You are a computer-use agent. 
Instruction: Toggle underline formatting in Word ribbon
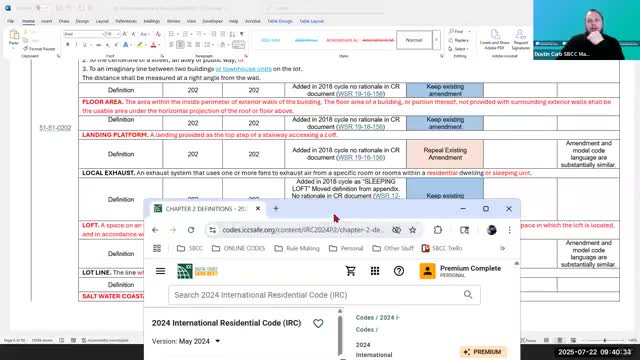[x=84, y=45]
